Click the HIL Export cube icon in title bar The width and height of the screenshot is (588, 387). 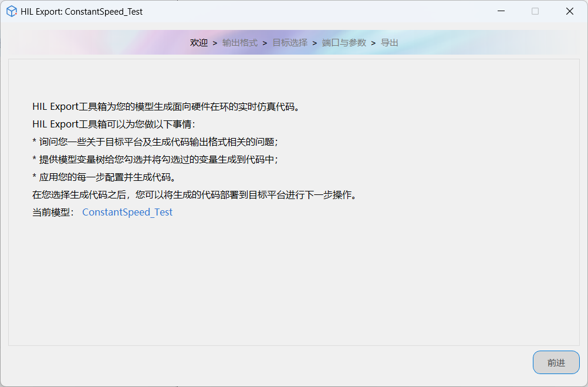(x=11, y=11)
